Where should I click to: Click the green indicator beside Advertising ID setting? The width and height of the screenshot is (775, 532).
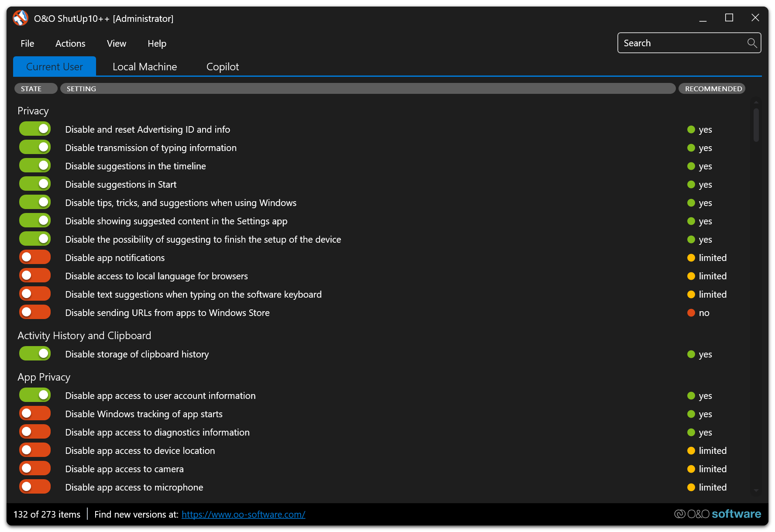tap(691, 129)
